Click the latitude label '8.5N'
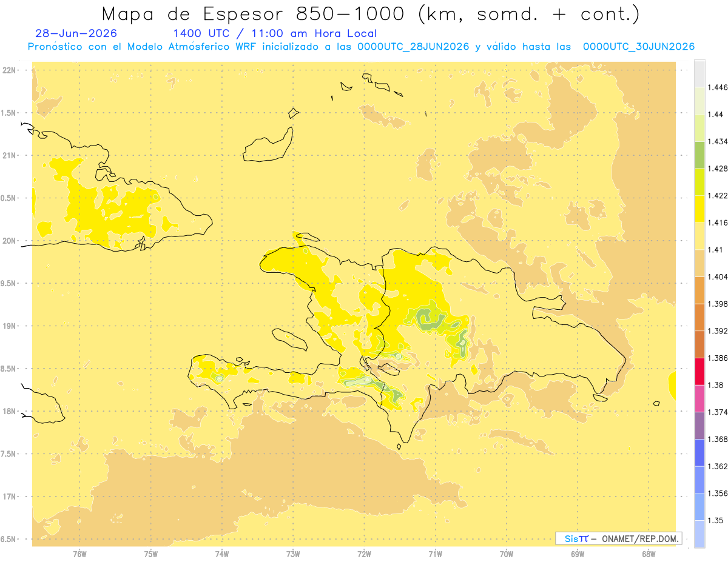Viewport: 728px width, 562px height. click(x=8, y=369)
